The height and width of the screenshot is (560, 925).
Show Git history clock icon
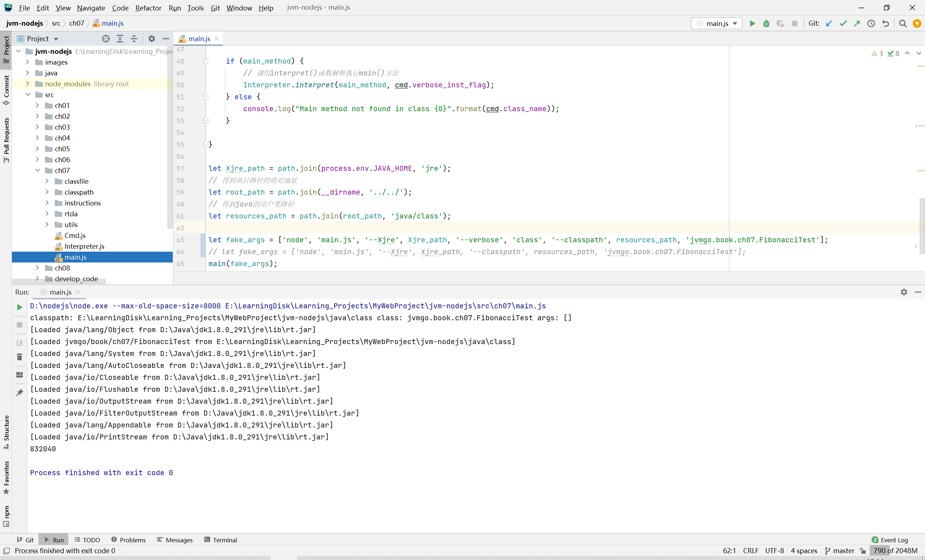point(871,23)
